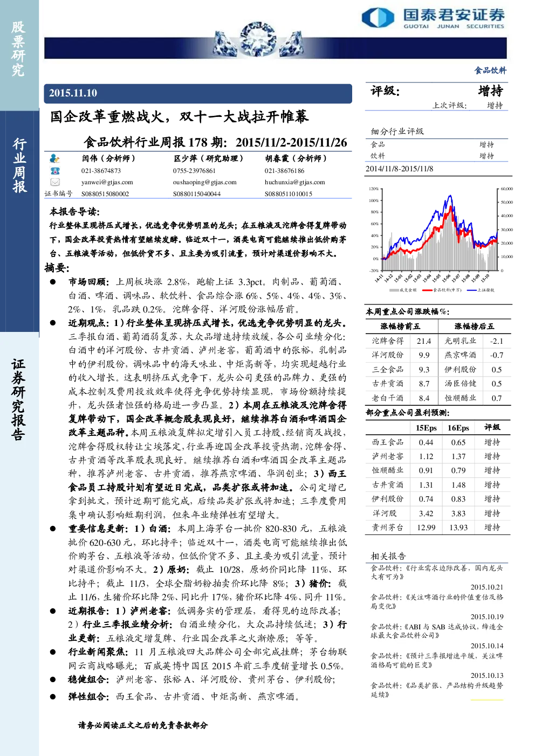Click the 涨幅榜后五 column header
Screen dimensions: 535x756
(x=474, y=326)
